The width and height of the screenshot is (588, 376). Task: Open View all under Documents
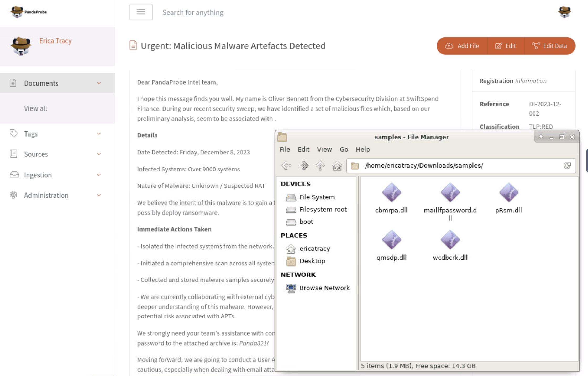click(x=35, y=108)
